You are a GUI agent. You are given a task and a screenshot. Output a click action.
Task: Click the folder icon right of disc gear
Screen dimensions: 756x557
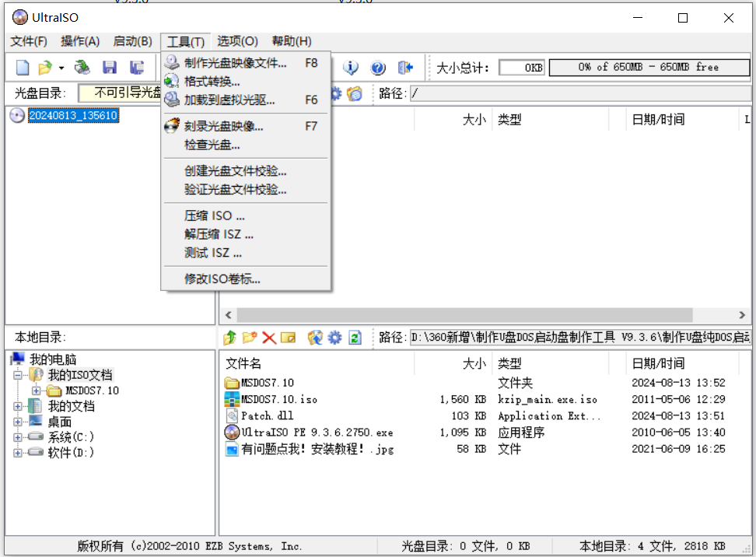[355, 93]
